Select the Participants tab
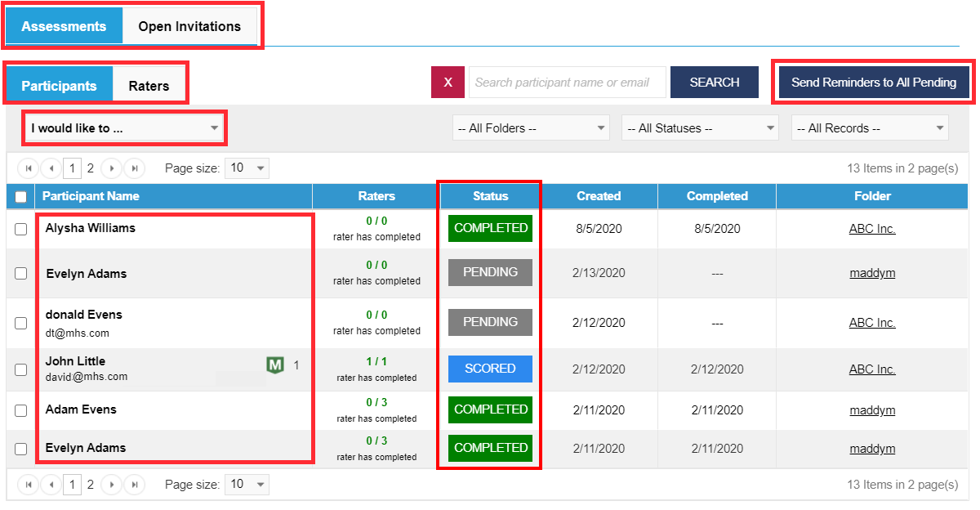980x510 pixels. point(59,85)
